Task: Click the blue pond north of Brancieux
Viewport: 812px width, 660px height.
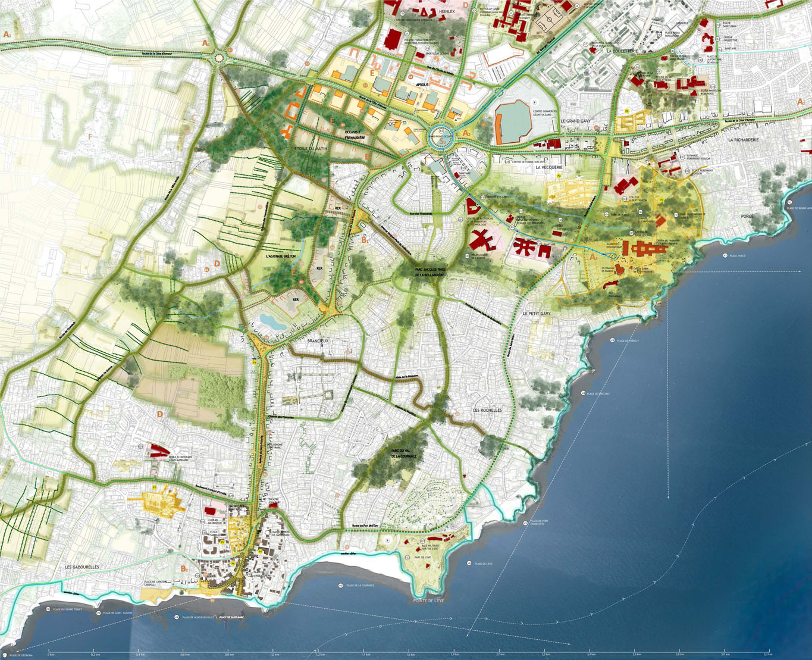Action: point(272,322)
